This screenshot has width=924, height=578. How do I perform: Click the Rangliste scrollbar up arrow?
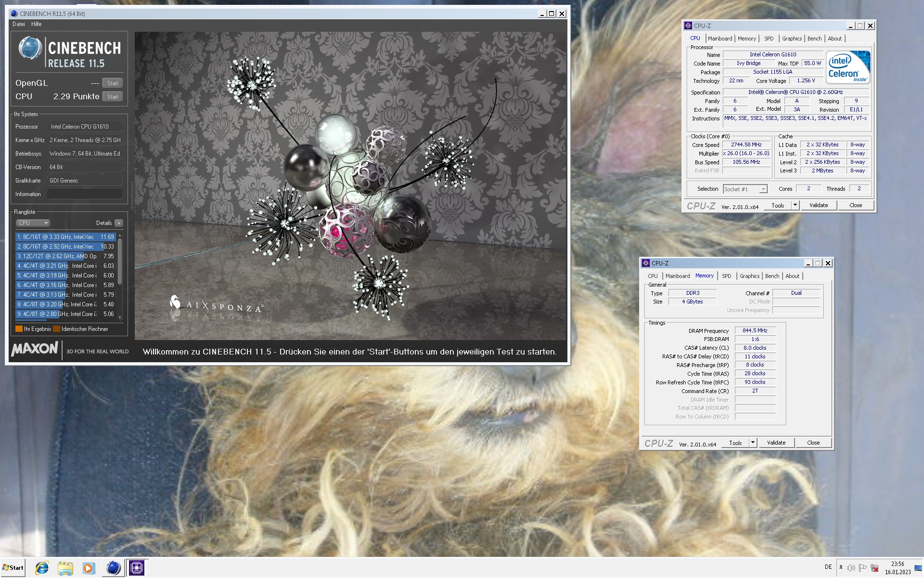click(x=120, y=236)
